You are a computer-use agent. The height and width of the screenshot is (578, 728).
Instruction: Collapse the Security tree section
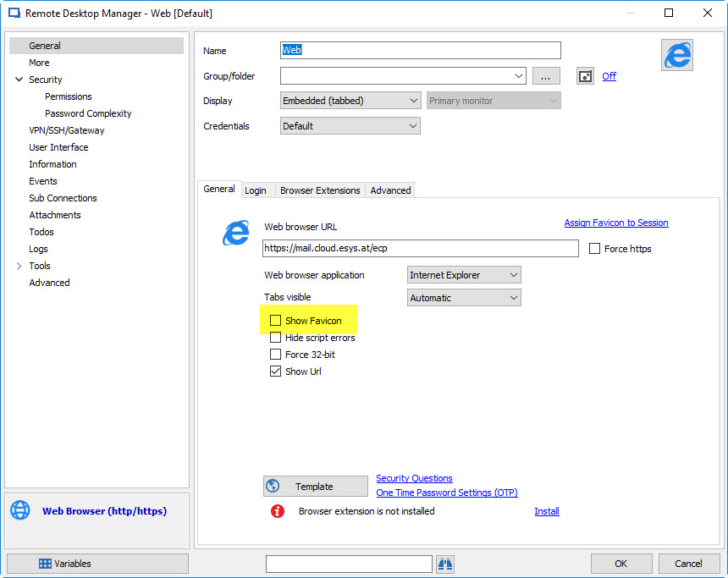pyautogui.click(x=19, y=79)
